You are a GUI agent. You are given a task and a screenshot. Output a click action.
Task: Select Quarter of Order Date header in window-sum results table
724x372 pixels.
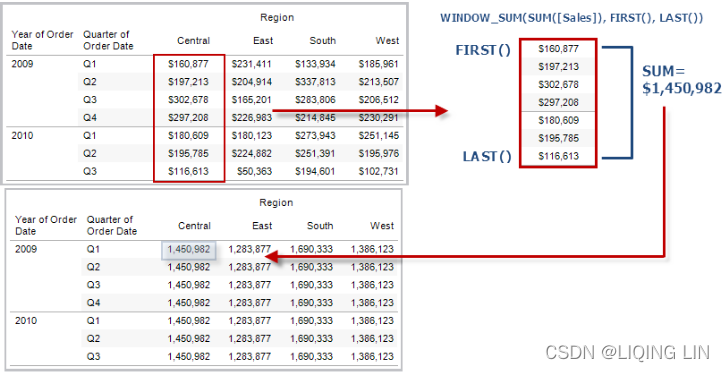pos(112,225)
